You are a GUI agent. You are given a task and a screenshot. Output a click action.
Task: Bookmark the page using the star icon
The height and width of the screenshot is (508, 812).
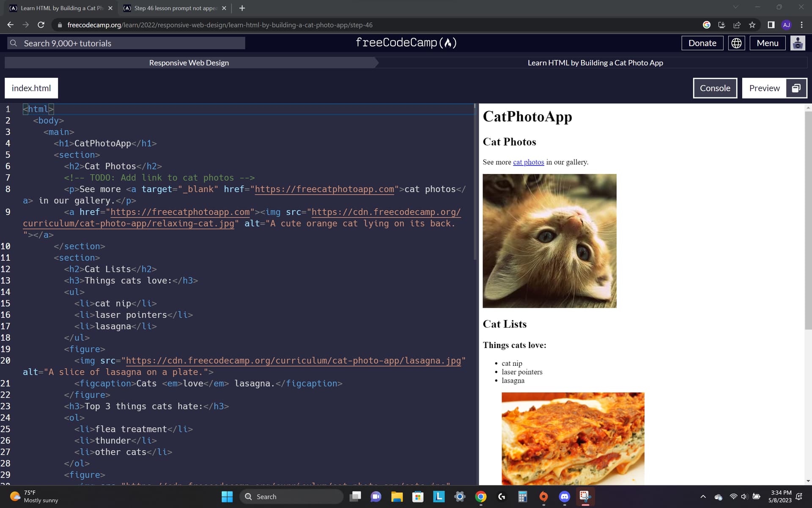pos(752,25)
